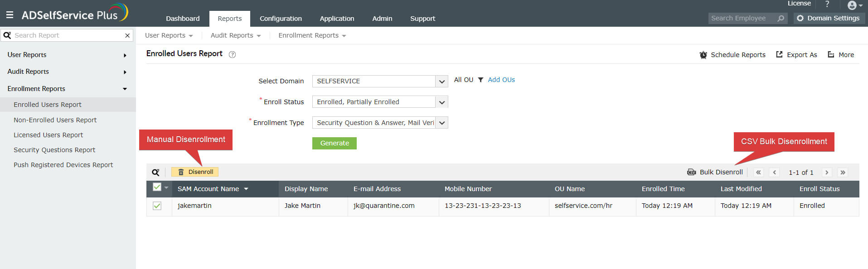Click the ADSelfService Plus logo
Viewport: 868px width, 269px height.
tap(75, 13)
